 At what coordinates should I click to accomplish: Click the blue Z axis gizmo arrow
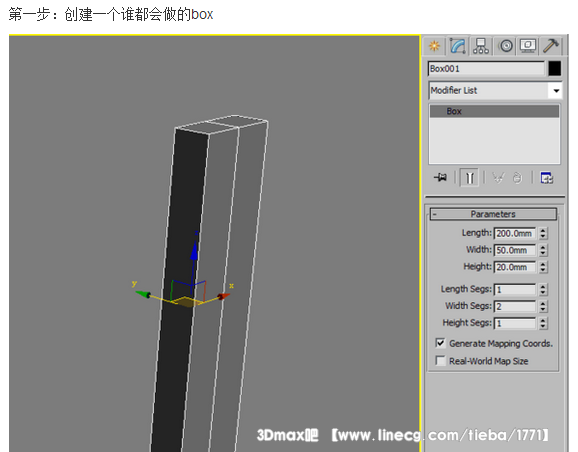click(x=194, y=251)
